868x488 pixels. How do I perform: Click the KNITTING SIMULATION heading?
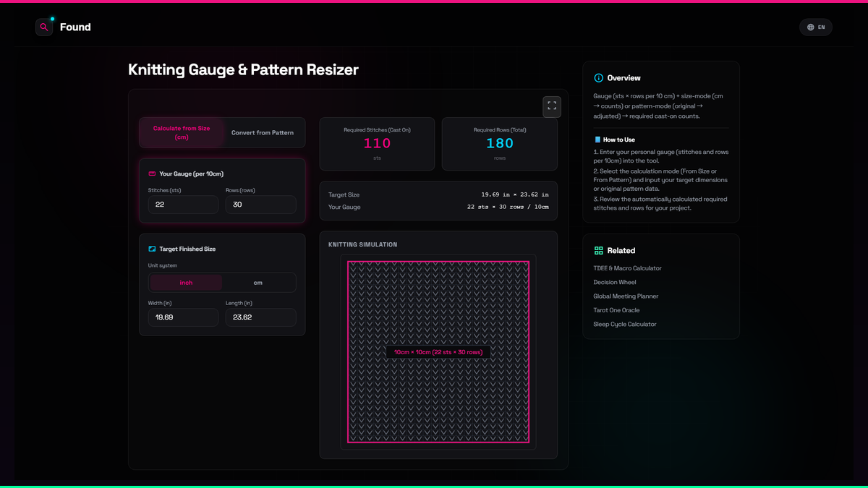click(362, 245)
